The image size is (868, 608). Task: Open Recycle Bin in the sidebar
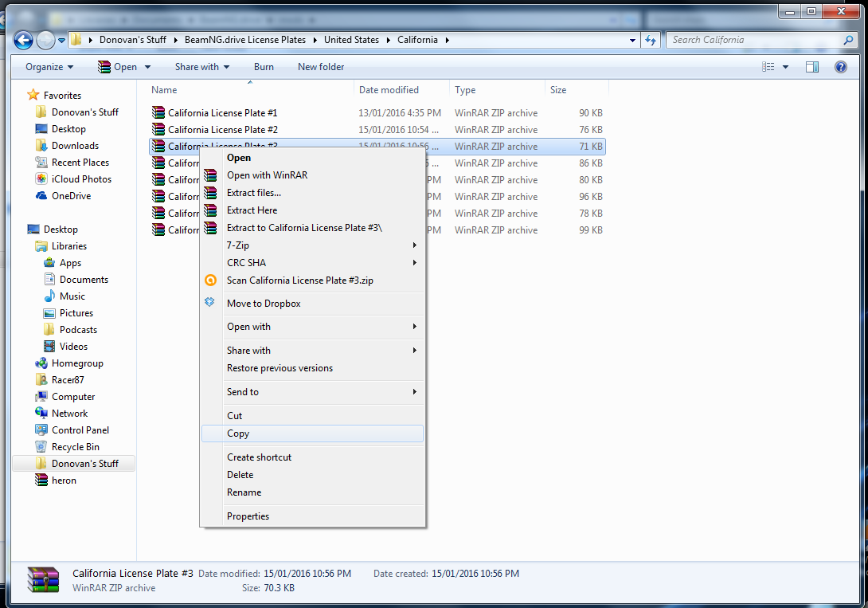tap(76, 447)
